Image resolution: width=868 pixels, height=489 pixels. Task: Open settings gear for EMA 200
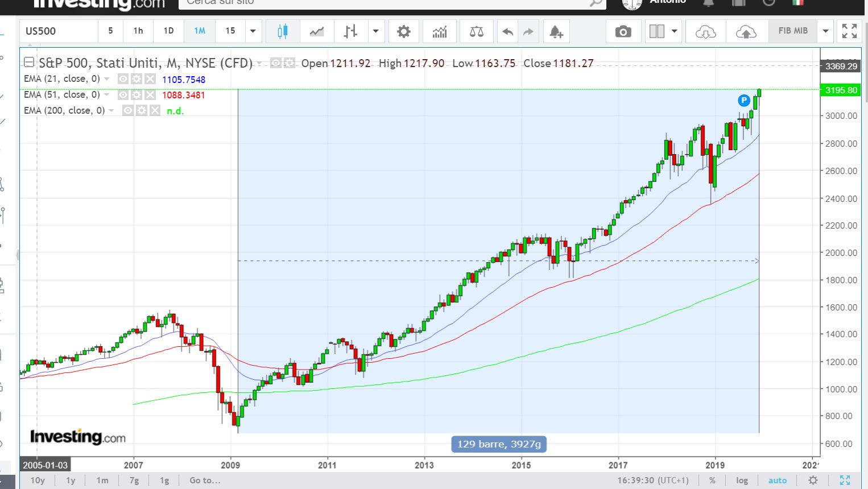142,110
